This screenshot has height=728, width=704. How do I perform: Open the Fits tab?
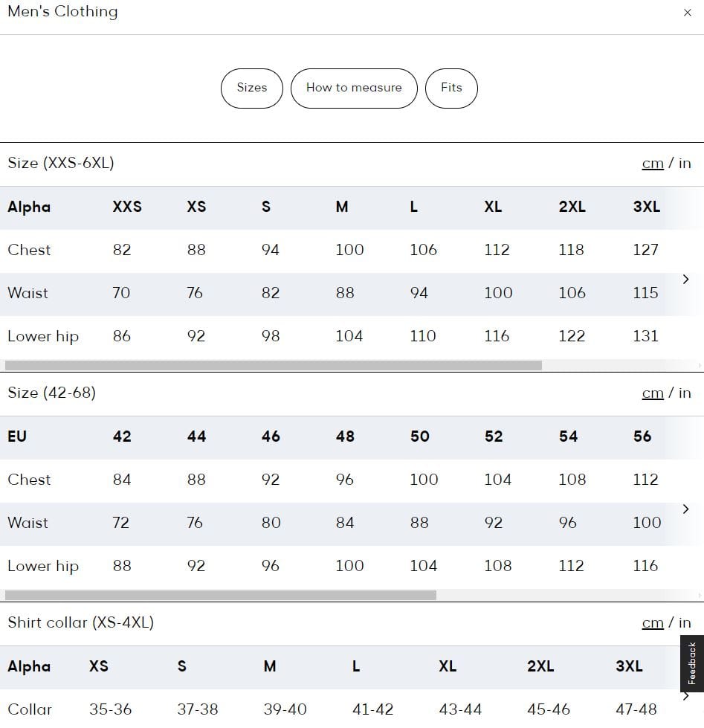[x=451, y=88]
